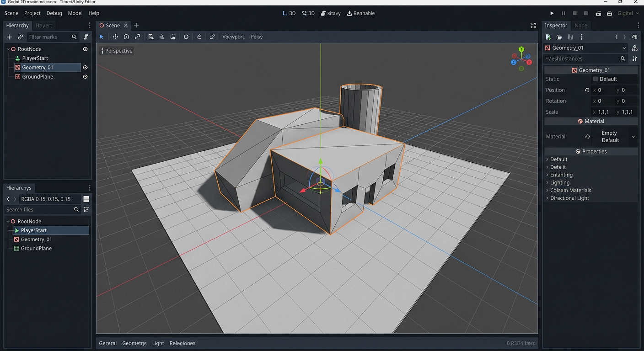Select the selection arrow tool

102,37
